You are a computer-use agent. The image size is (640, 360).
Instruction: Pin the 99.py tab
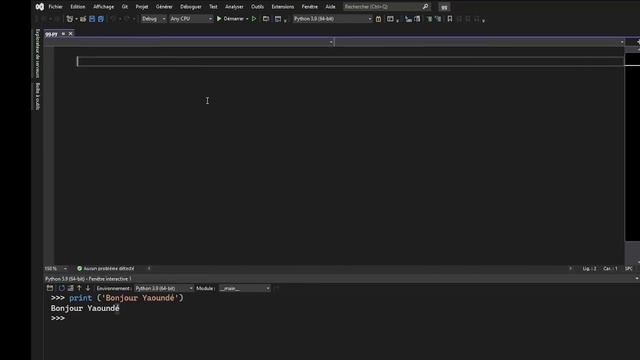(63, 34)
